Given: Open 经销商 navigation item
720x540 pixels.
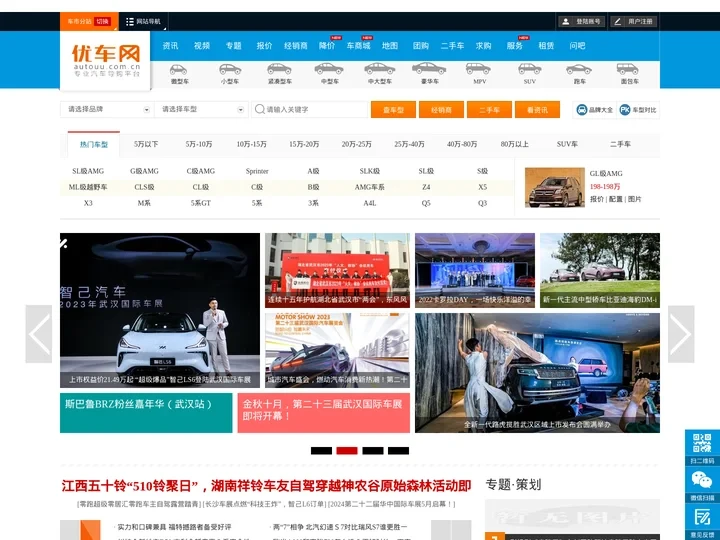Looking at the screenshot, I should click(296, 46).
